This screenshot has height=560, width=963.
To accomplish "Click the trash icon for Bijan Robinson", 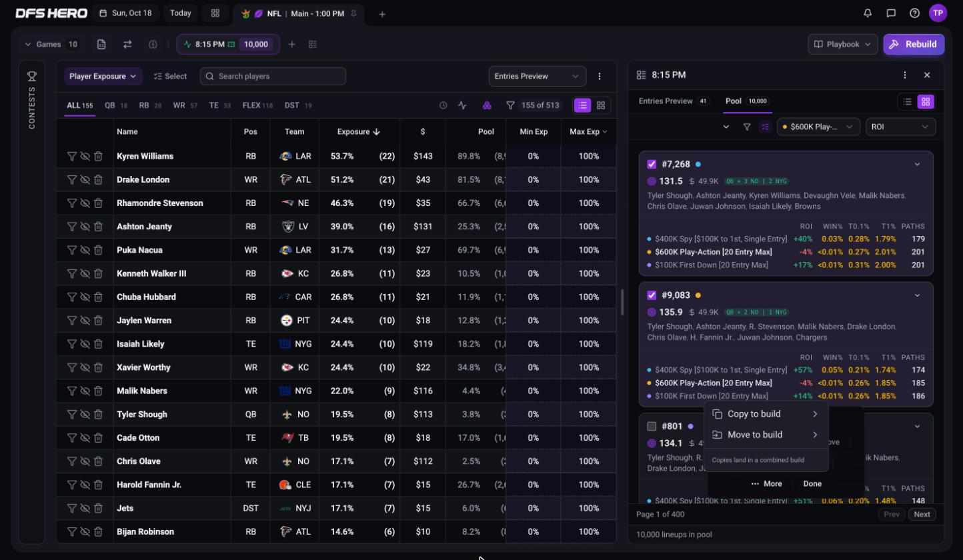I will [x=98, y=531].
